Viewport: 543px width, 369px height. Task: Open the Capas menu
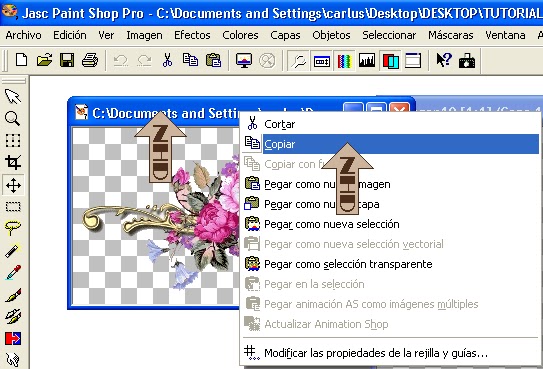(285, 35)
